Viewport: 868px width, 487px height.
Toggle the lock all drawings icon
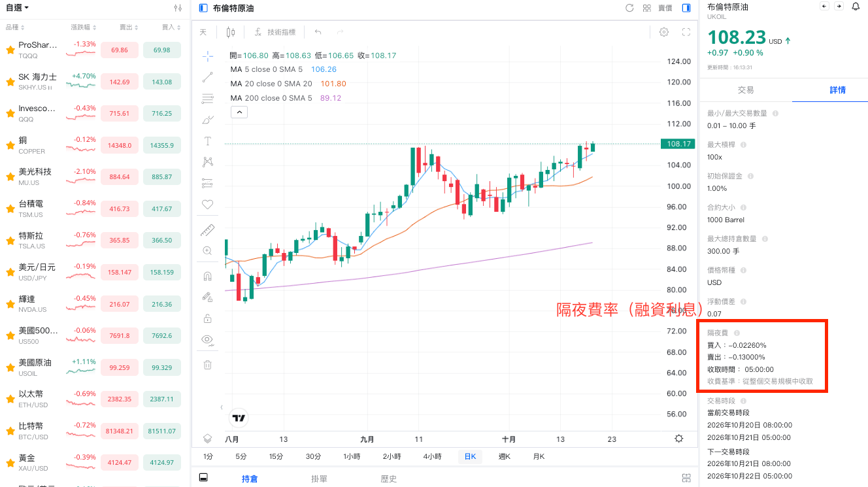point(208,318)
